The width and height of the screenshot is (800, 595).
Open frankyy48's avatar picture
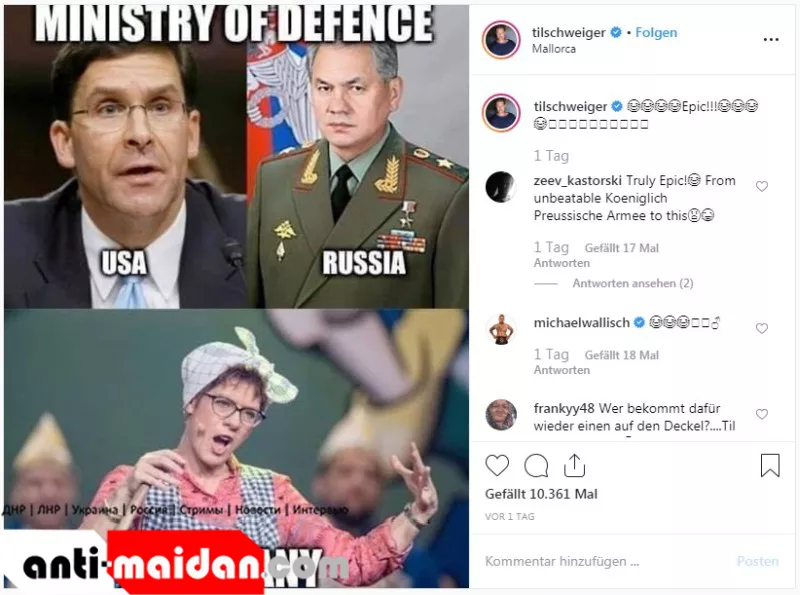(501, 414)
